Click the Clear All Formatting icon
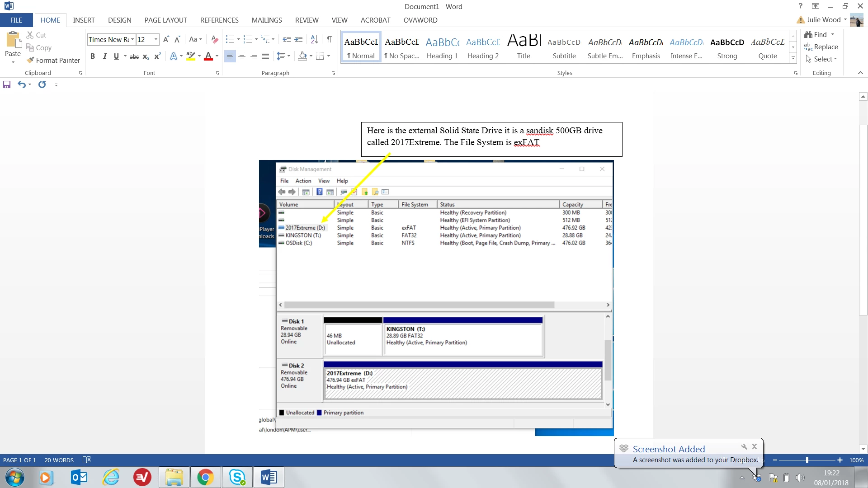Viewport: 868px width, 488px height. coord(215,39)
